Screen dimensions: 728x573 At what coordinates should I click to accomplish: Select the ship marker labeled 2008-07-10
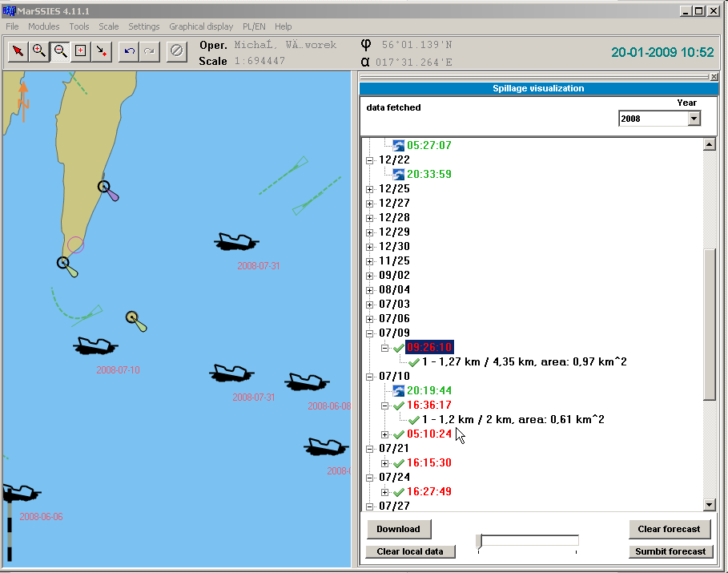click(95, 345)
